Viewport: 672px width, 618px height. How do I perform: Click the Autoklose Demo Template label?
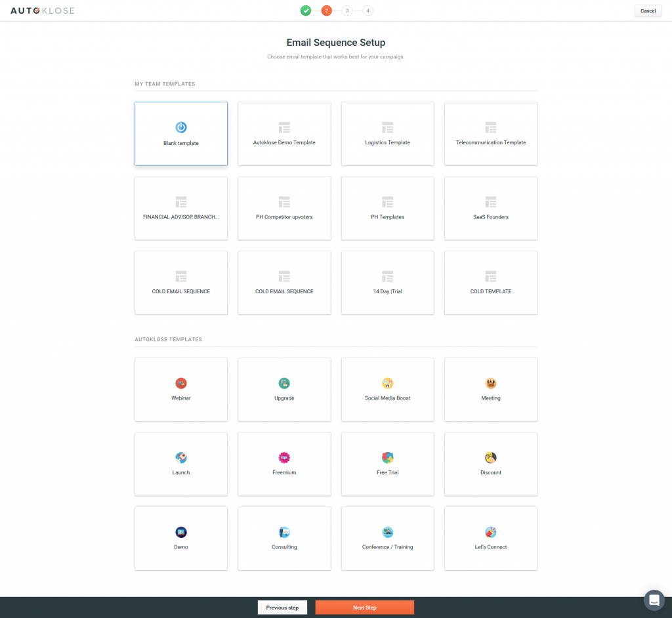tap(284, 142)
